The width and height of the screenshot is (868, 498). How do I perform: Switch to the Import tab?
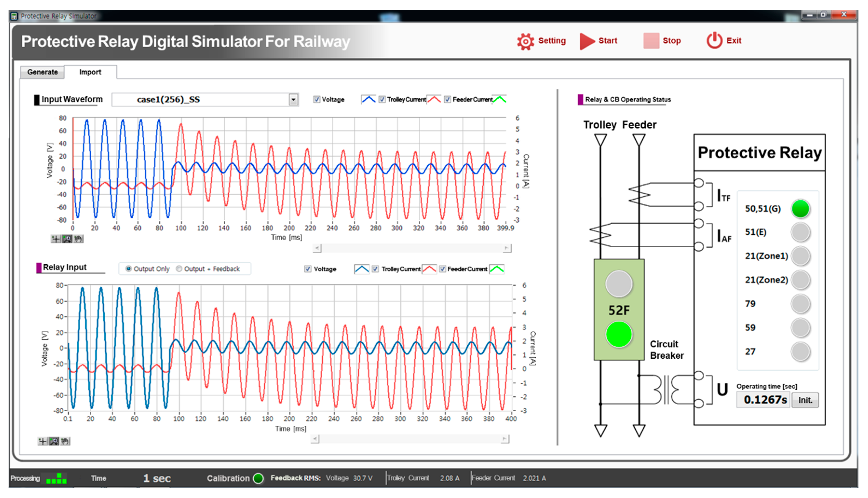pos(90,72)
